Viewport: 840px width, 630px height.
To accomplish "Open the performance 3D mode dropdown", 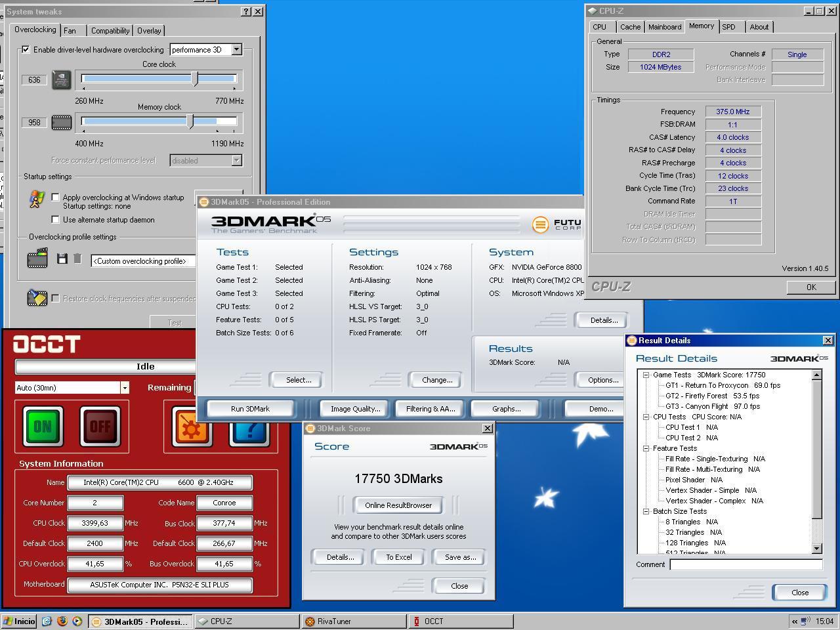I will 236,50.
